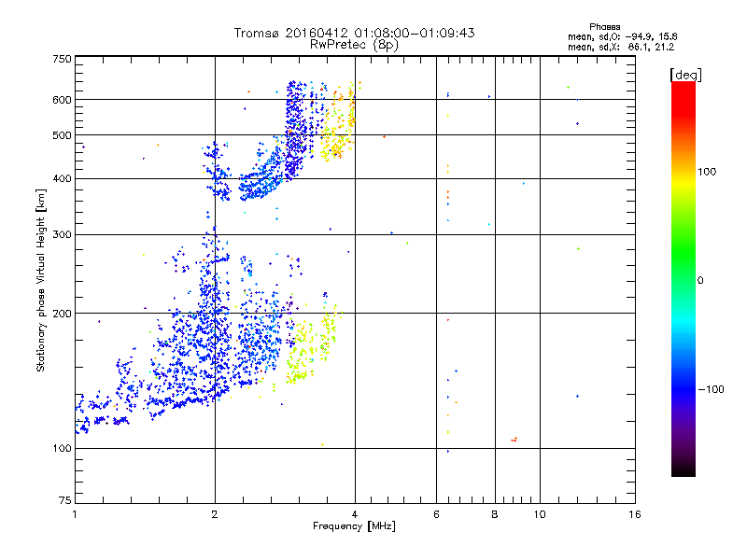747x560 pixels.
Task: Click the red data points near 100 km
Action: 514,440
